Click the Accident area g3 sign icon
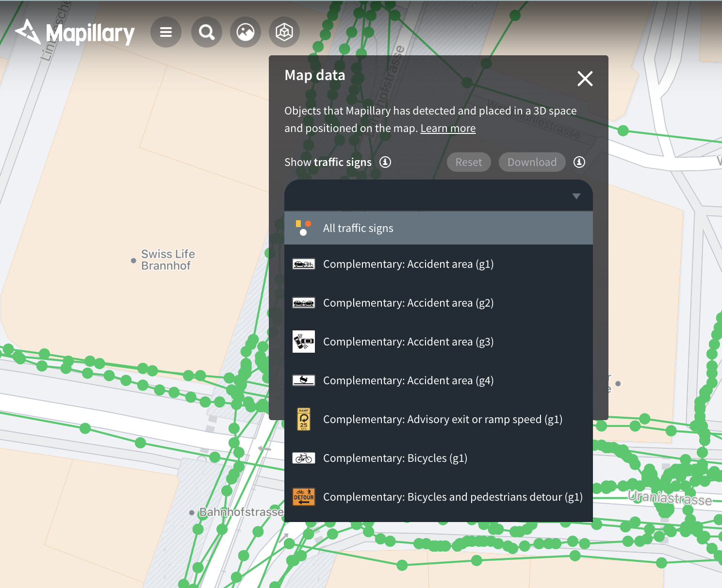722x588 pixels. [x=304, y=342]
